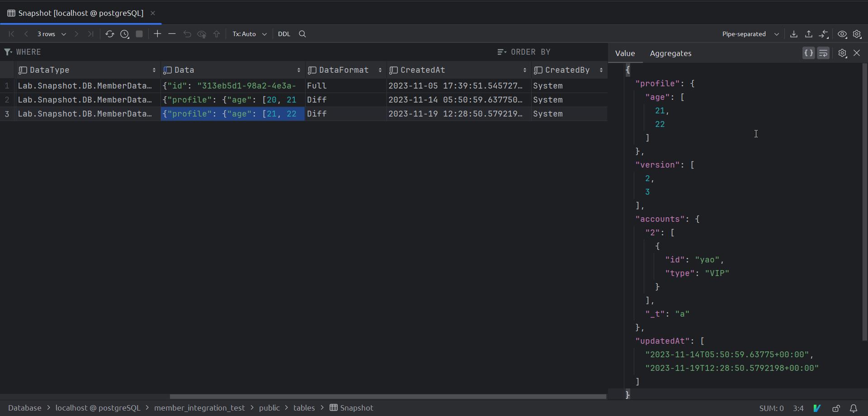The width and height of the screenshot is (868, 416).
Task: Switch to the Aggregates tab
Action: (670, 53)
